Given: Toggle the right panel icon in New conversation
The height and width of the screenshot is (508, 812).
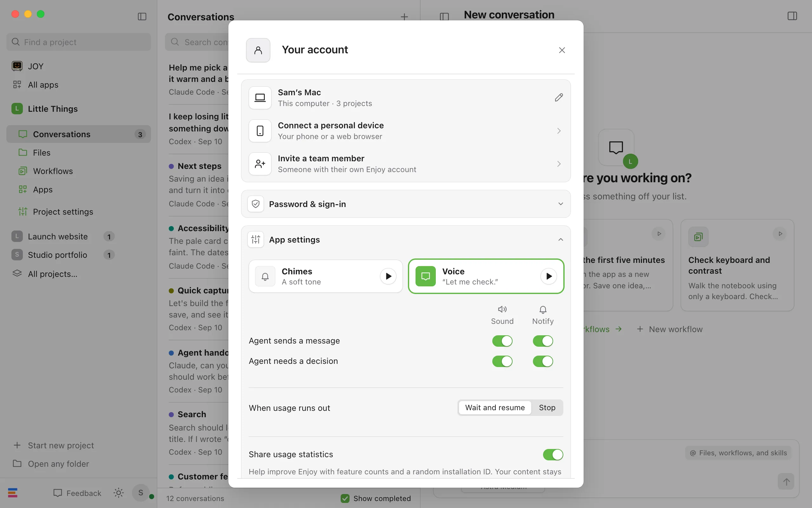Looking at the screenshot, I should 792,16.
